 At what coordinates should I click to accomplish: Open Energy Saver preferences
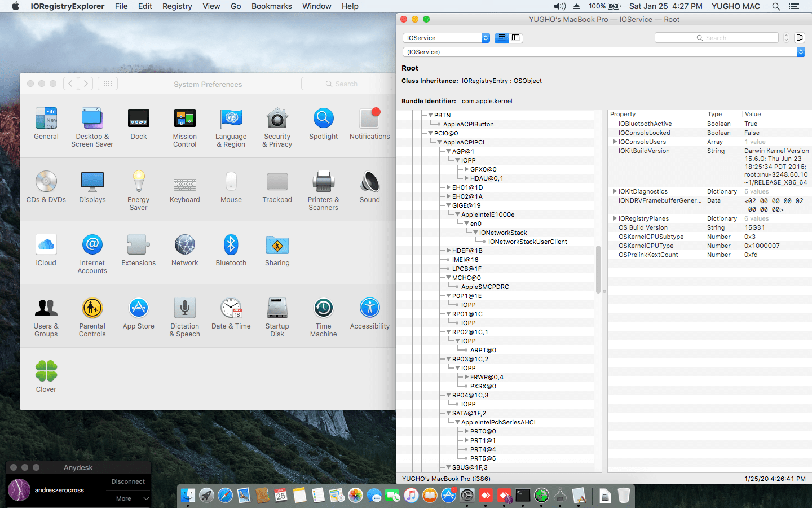[139, 191]
